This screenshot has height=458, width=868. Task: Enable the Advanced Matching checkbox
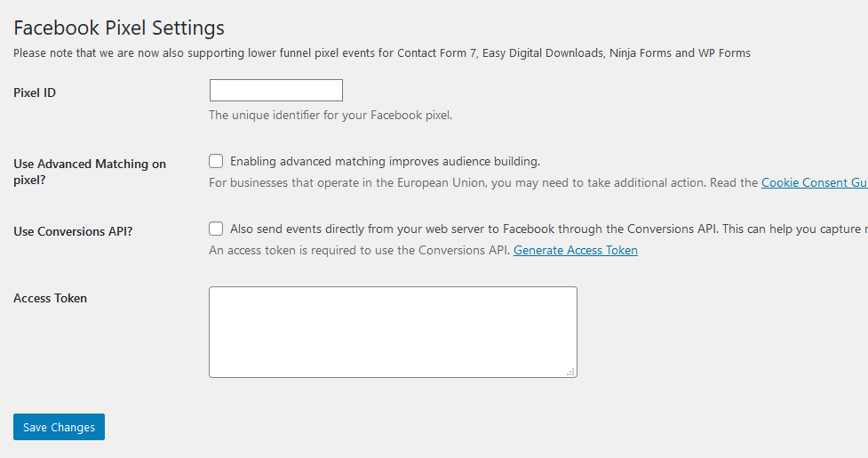[x=216, y=161]
